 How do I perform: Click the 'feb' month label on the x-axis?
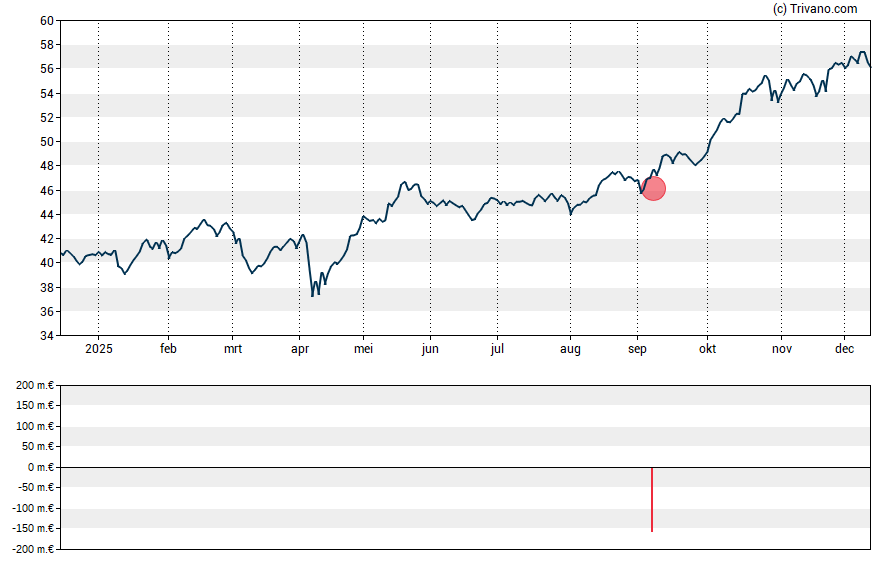point(168,349)
